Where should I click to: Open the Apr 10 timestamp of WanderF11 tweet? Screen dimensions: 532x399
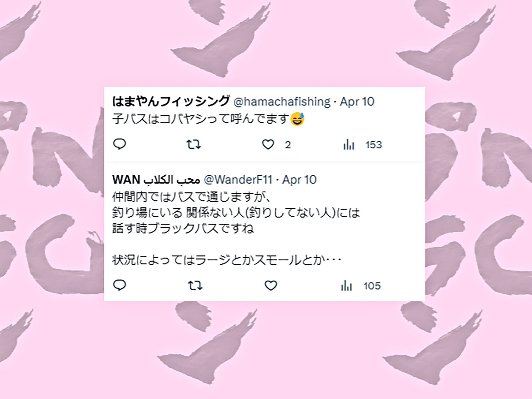click(x=300, y=180)
